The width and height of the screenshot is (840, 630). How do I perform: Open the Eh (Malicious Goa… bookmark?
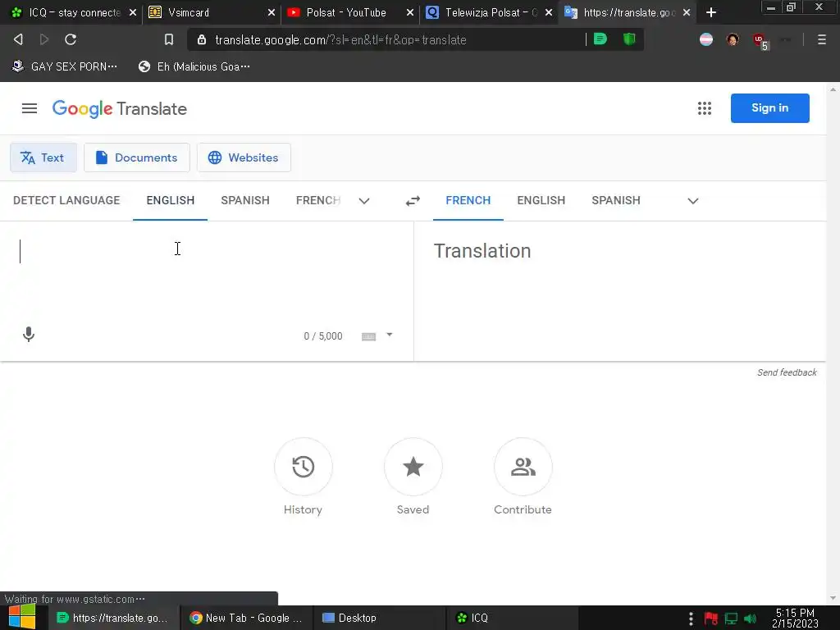[x=194, y=66]
